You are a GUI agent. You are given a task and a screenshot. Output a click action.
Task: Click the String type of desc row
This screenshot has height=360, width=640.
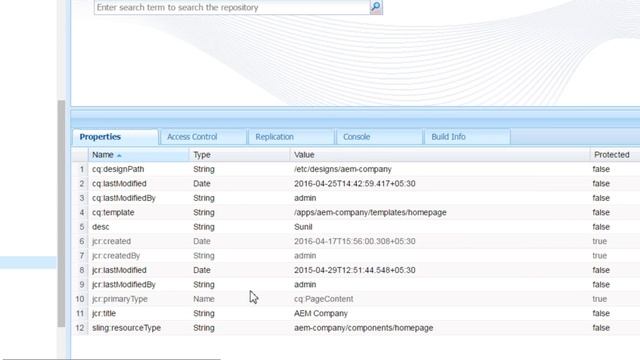coord(204,227)
